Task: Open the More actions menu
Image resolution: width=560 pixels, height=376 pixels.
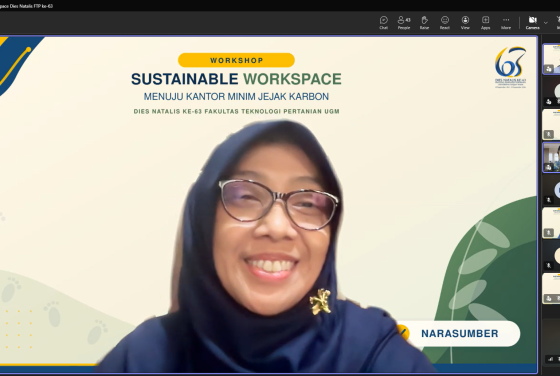Action: 506,22
